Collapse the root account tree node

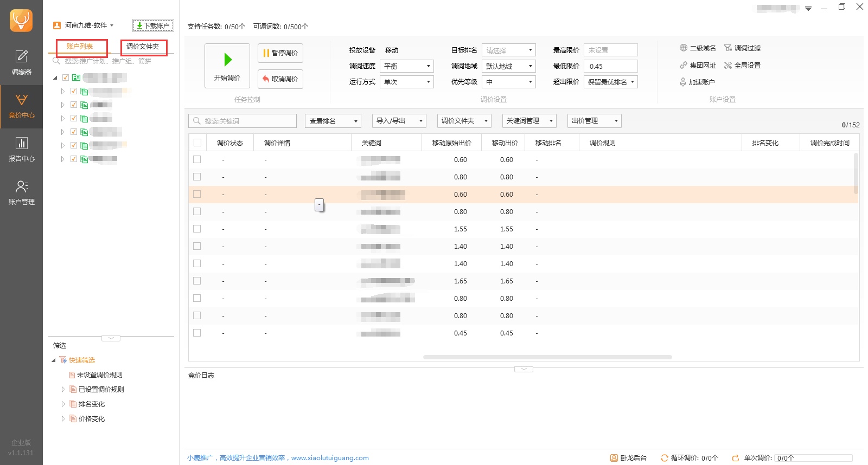point(55,77)
